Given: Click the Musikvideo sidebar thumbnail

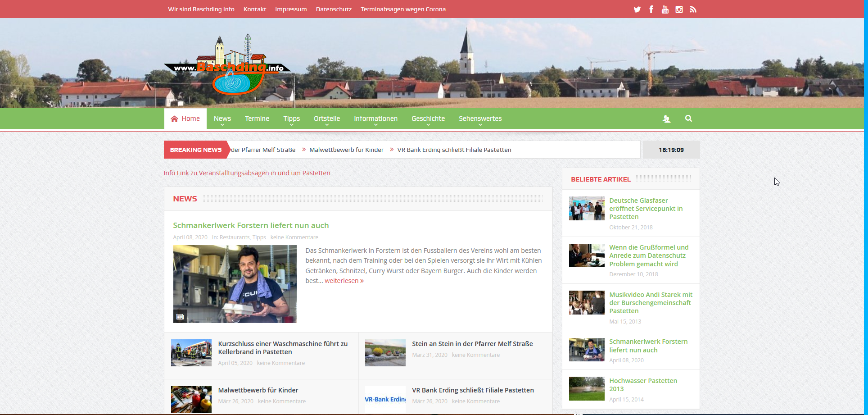Looking at the screenshot, I should (x=587, y=302).
